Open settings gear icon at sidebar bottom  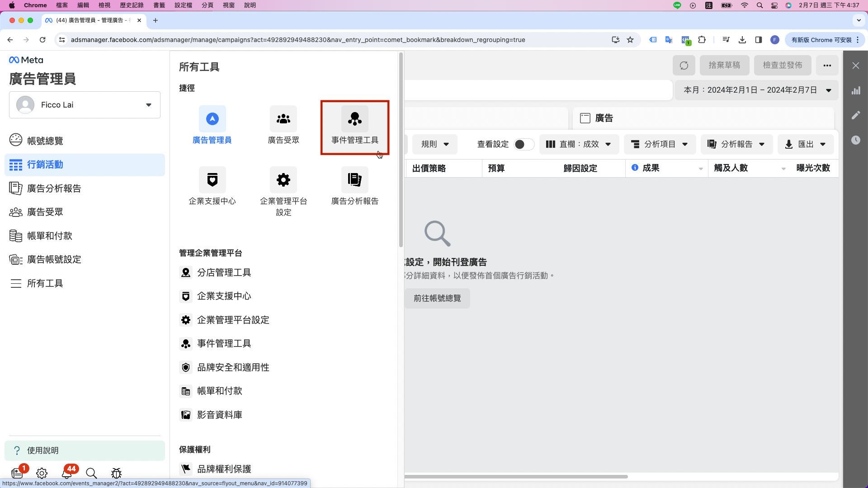coord(42,473)
